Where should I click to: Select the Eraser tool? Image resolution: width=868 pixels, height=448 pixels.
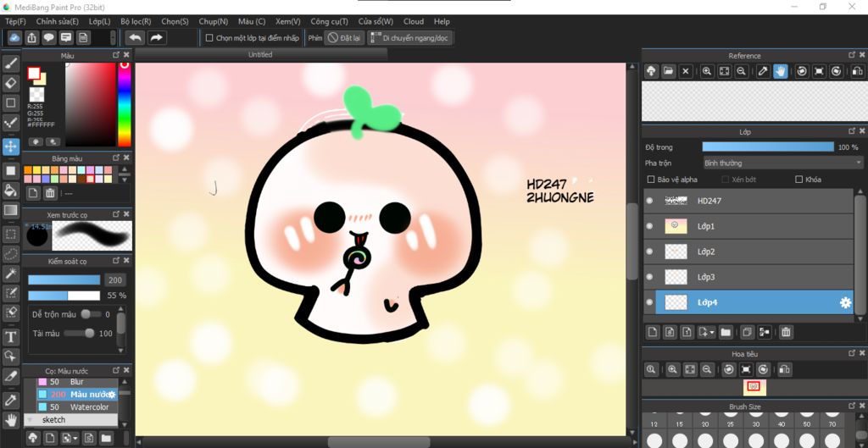[x=10, y=84]
